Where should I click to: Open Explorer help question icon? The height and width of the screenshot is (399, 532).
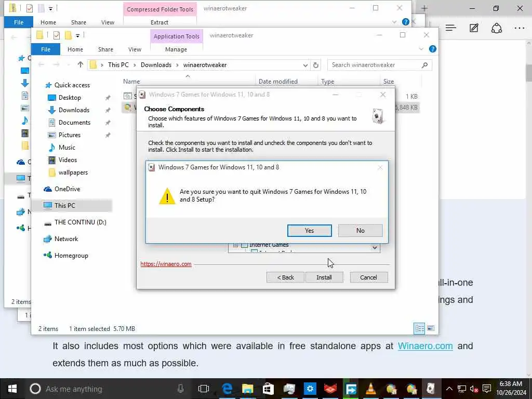433,49
